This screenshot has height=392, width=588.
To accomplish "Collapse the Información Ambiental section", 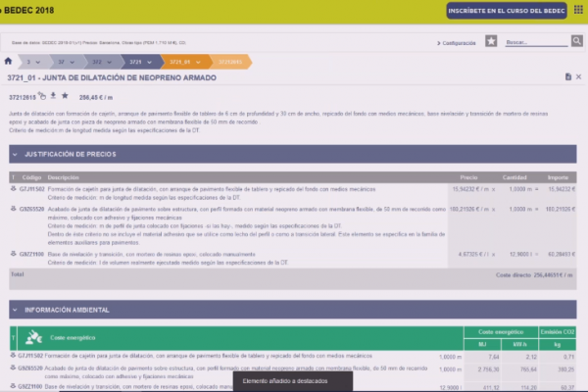I will (x=17, y=311).
